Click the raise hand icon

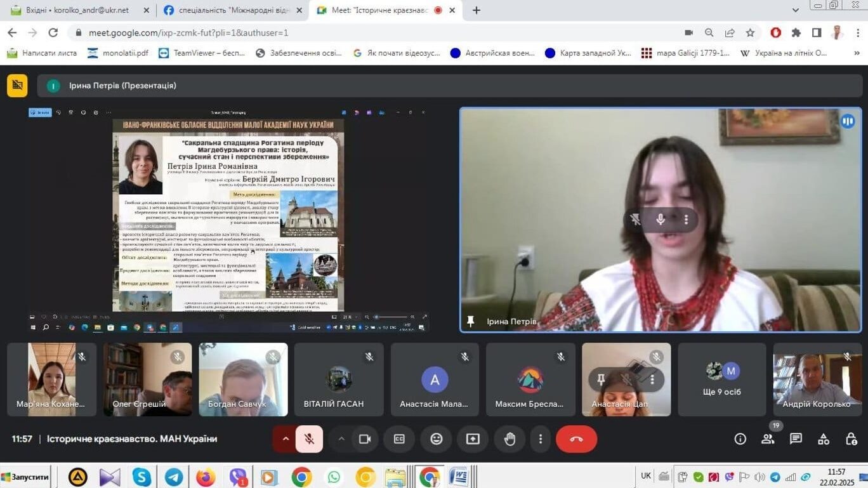point(510,439)
